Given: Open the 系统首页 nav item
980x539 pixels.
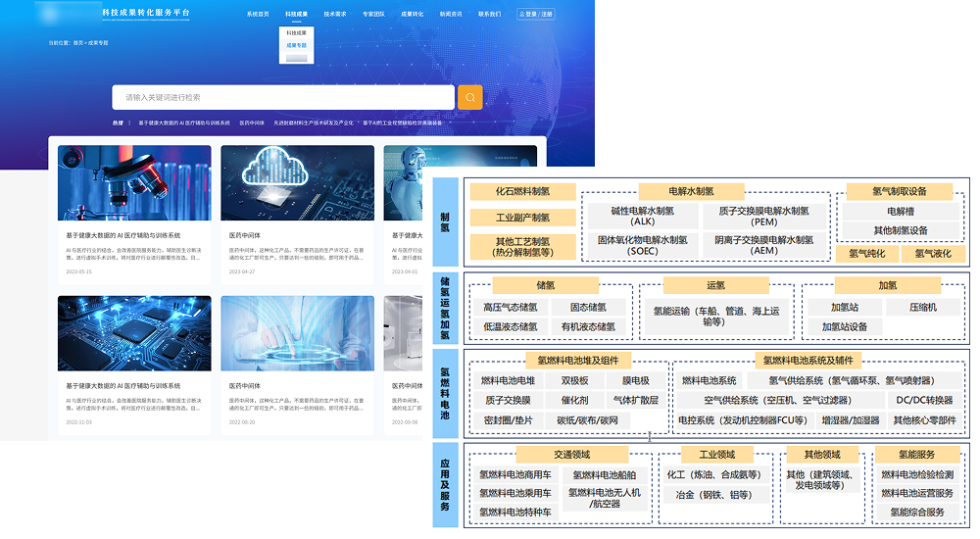Looking at the screenshot, I should coord(258,14).
